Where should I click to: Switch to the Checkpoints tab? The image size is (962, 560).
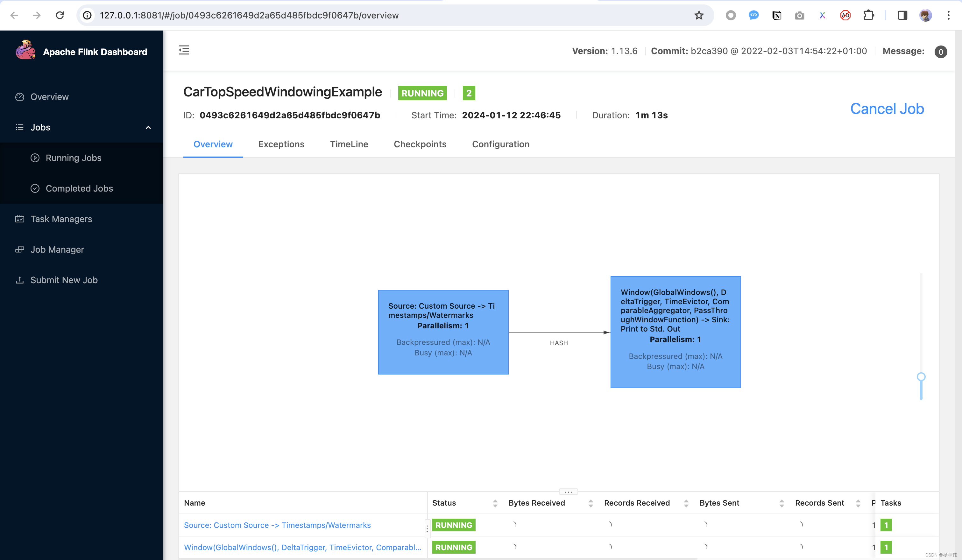pos(420,144)
